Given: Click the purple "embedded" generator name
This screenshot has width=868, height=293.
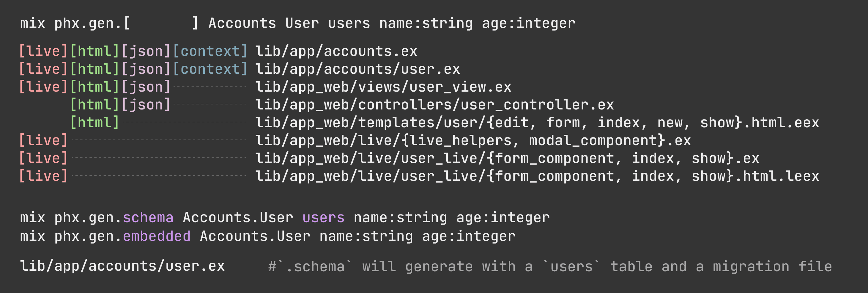Looking at the screenshot, I should coord(157,236).
